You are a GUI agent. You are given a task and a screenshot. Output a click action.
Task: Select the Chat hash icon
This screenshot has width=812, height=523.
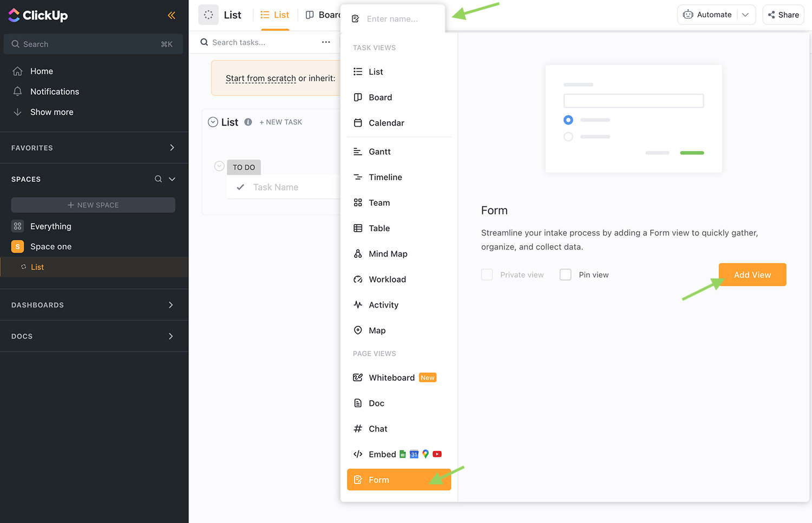tap(358, 429)
